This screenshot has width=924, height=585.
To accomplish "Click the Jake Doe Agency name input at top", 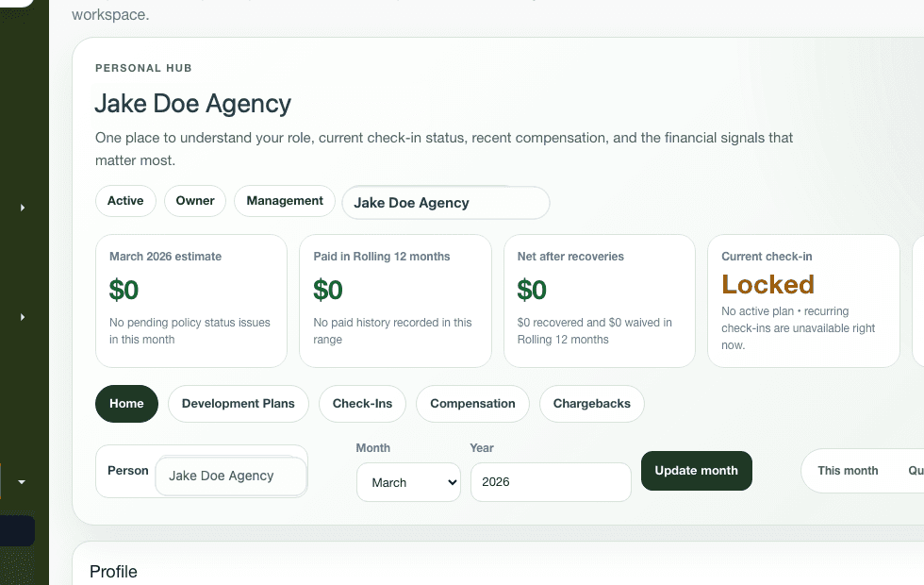I will tap(445, 202).
